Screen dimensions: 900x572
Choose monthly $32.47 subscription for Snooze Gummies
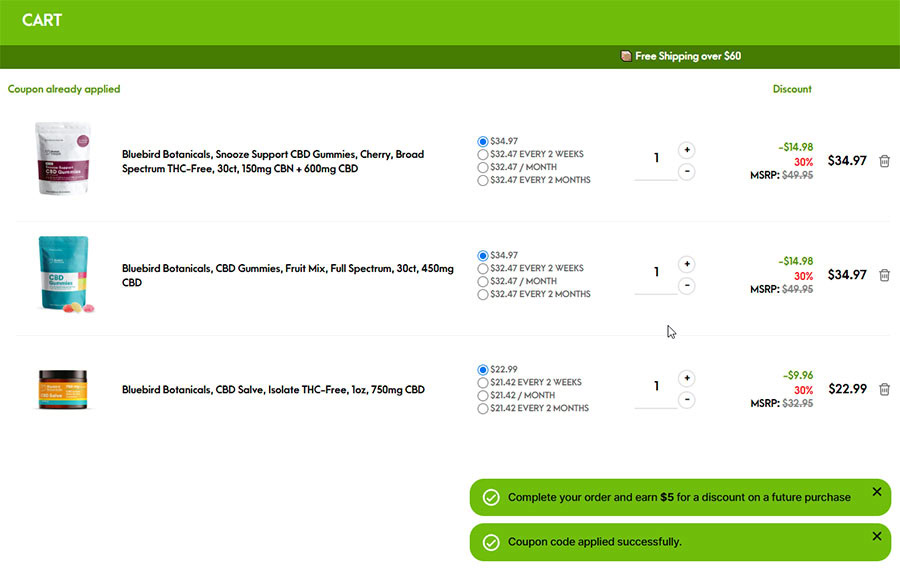483,168
